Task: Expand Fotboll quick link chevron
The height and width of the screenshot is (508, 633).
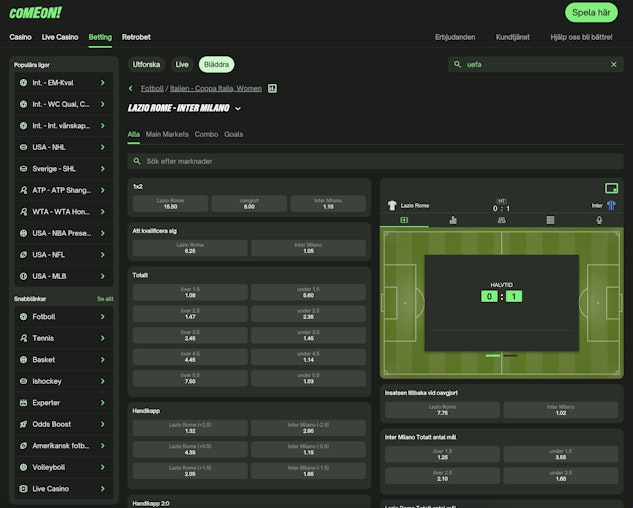Action: pyautogui.click(x=103, y=317)
